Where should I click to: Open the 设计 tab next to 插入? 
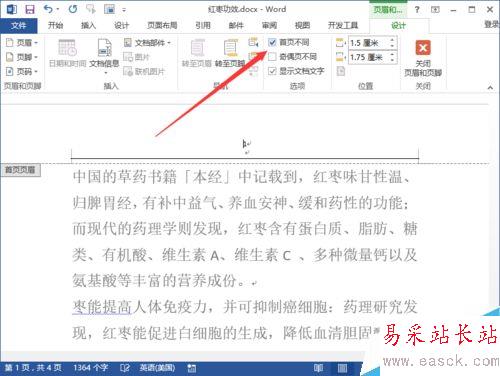click(x=121, y=25)
